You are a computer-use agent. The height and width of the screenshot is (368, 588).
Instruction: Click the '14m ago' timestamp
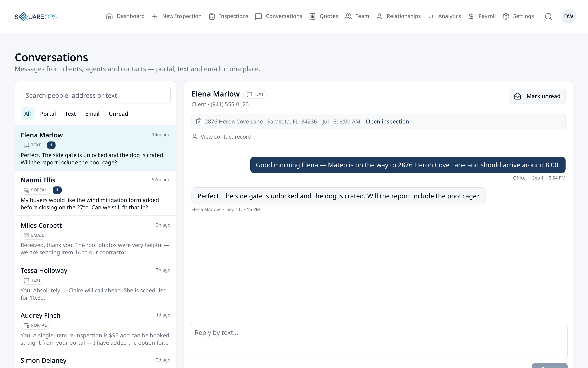click(x=161, y=135)
